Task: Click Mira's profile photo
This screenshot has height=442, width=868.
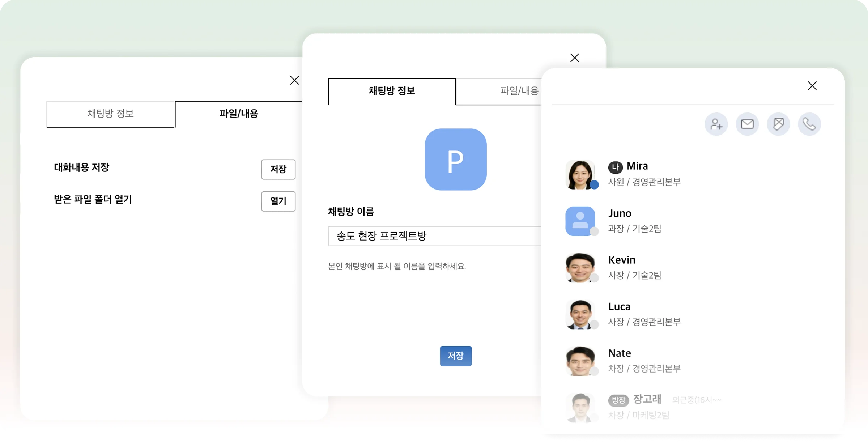Action: click(x=580, y=175)
